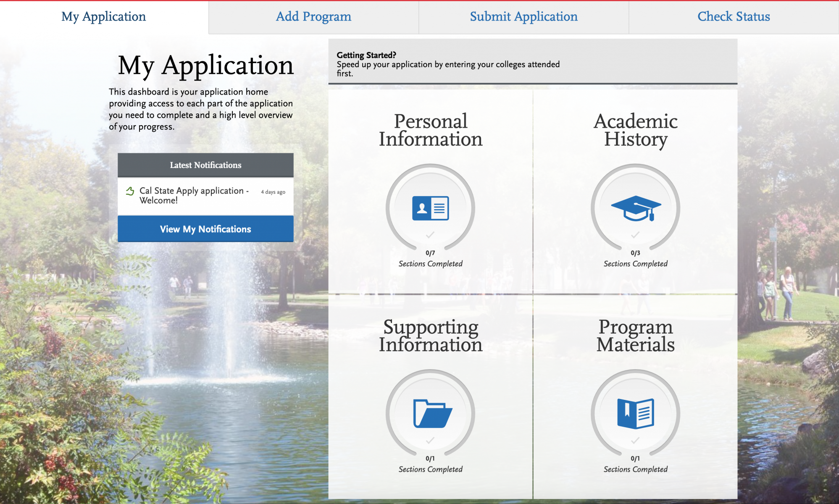This screenshot has width=839, height=504.
Task: Click the green checkmark beside the welcome notification
Action: [130, 191]
